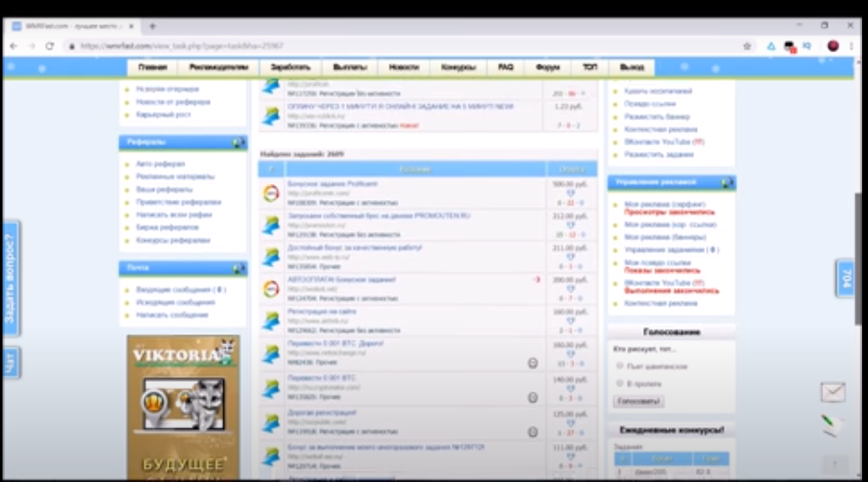The height and width of the screenshot is (482, 868).
Task: Open the Входящие сообщения link
Action: [181, 290]
